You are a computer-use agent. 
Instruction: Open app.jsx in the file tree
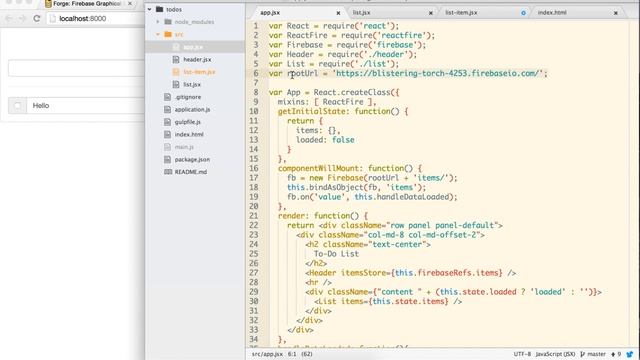(x=193, y=47)
